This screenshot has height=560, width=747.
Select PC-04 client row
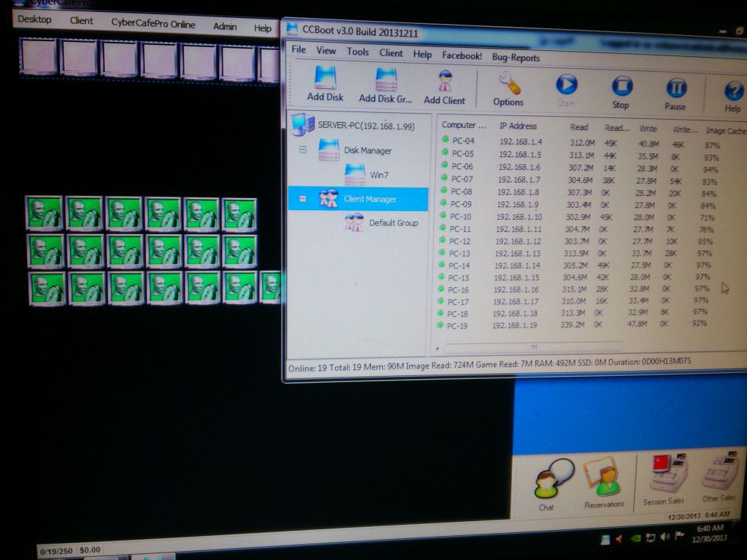coord(580,142)
